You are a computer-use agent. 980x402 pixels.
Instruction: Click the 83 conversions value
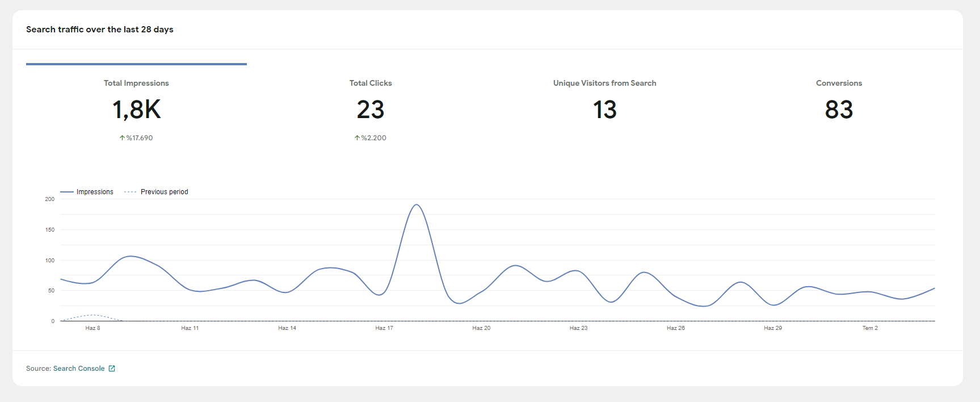pos(839,110)
